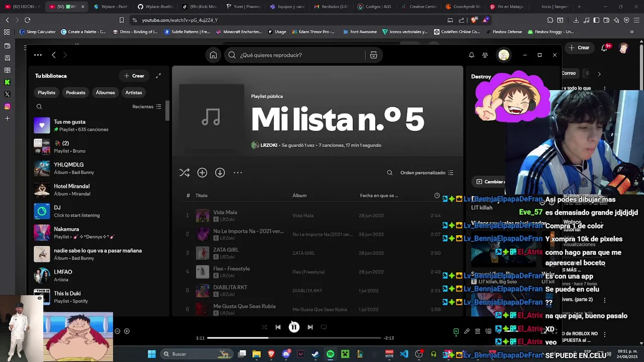Toggle shuffle for Mi lista n.º 5
The width and height of the screenshot is (644, 362).
(185, 172)
